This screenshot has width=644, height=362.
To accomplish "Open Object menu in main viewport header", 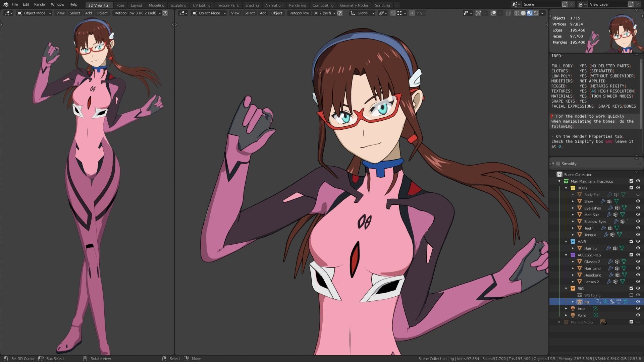I will coord(277,13).
